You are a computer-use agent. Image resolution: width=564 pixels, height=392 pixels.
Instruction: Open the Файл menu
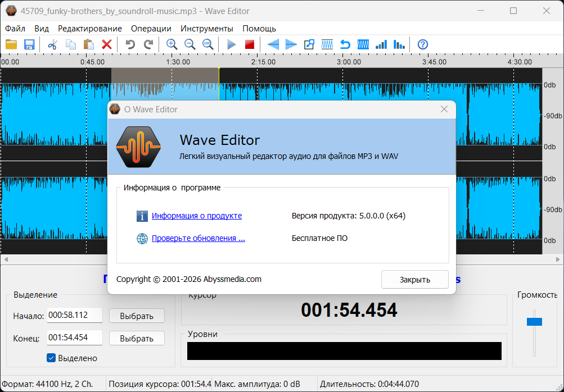[15, 29]
